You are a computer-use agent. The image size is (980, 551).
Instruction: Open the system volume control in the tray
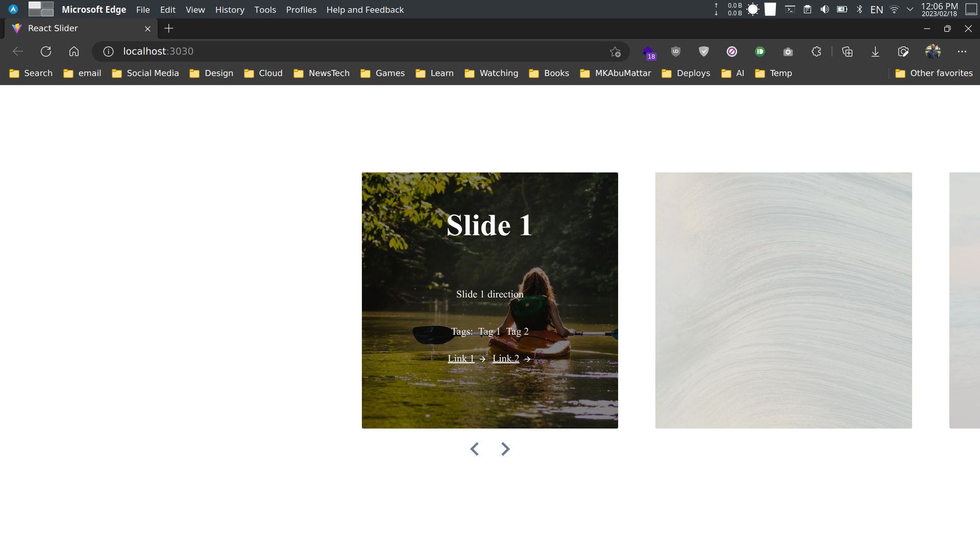click(x=824, y=9)
